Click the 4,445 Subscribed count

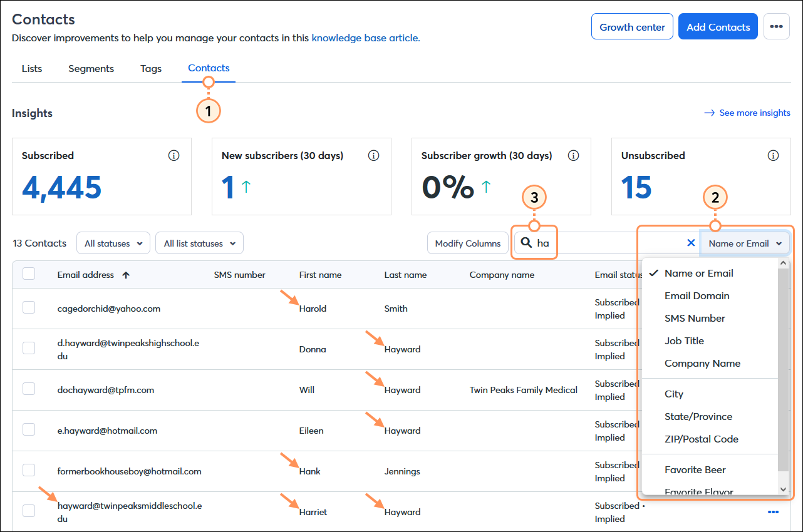coord(61,187)
